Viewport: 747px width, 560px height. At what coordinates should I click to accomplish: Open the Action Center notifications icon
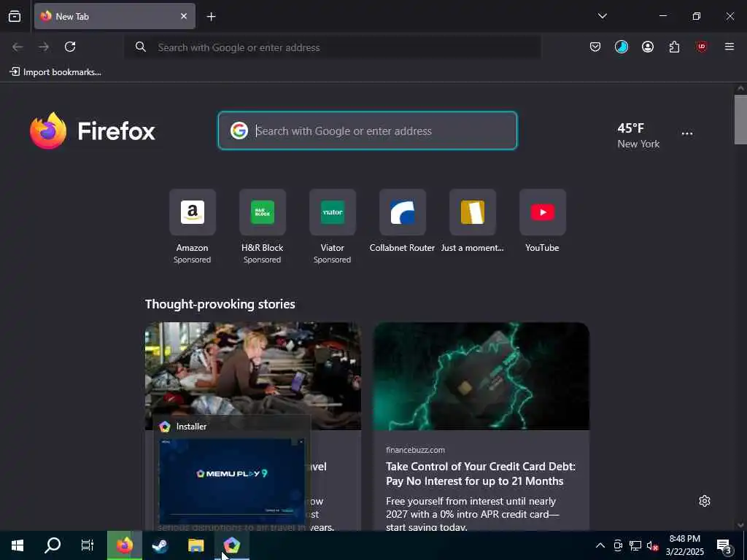click(x=724, y=545)
